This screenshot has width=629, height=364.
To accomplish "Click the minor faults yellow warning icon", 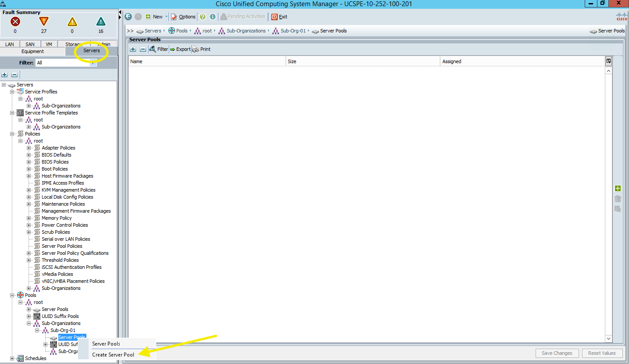I will [72, 21].
